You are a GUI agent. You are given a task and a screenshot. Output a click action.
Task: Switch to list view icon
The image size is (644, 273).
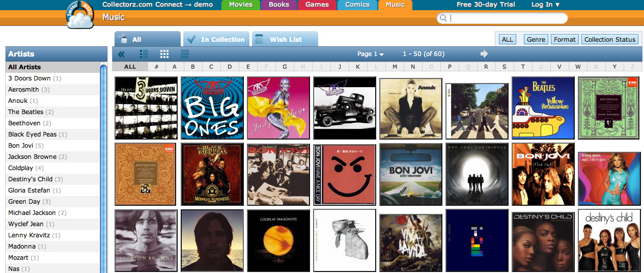(144, 54)
